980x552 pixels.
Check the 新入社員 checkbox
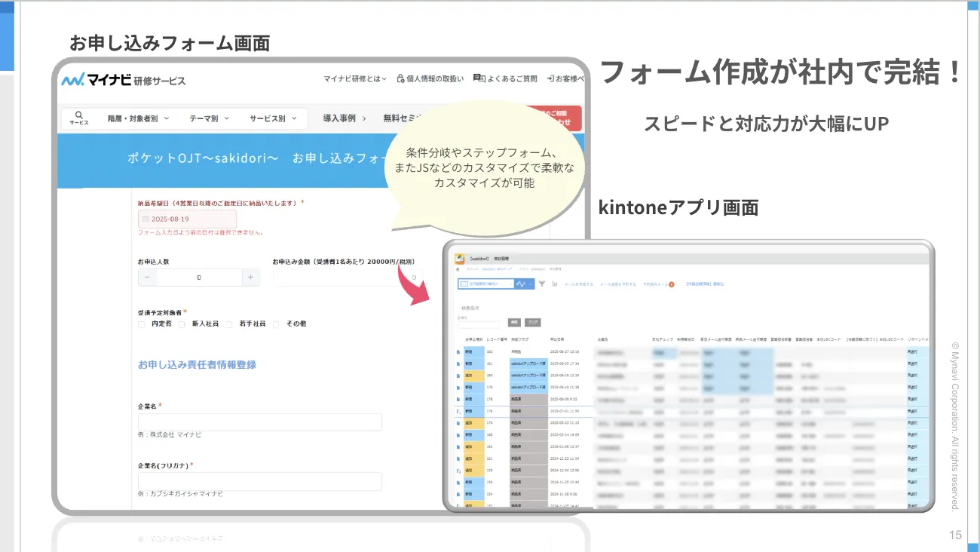tap(182, 324)
